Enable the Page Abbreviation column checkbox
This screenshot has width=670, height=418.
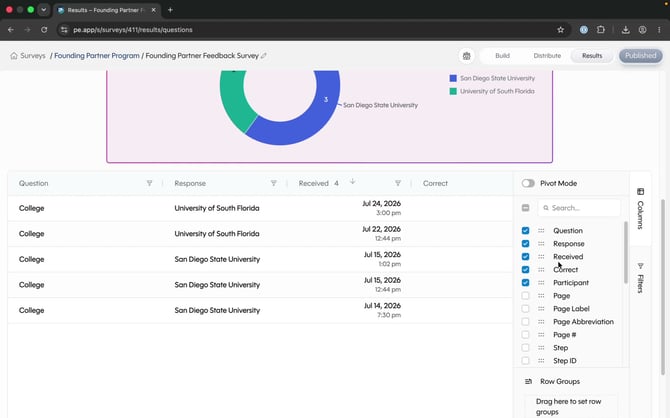point(526,322)
